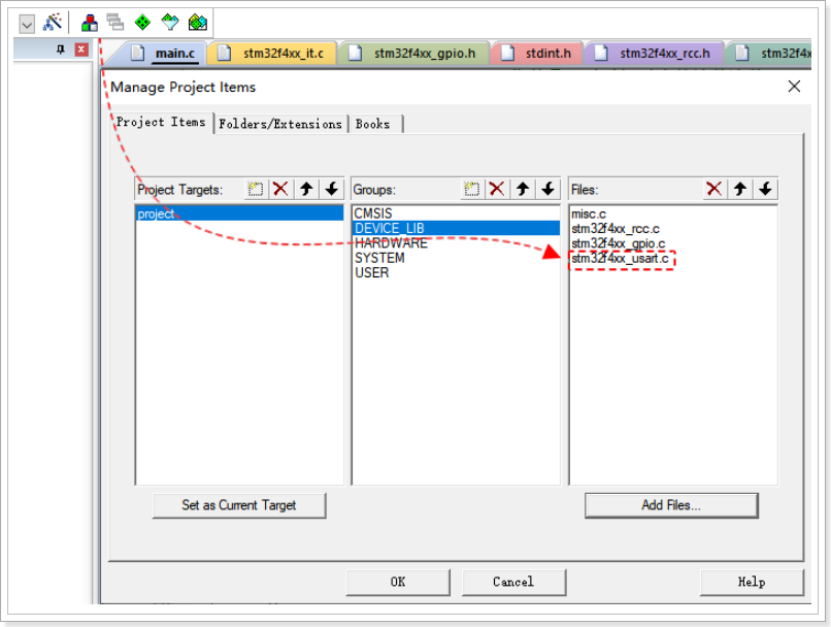Image resolution: width=831 pixels, height=627 pixels.
Task: Open the Manage Project Items cubes icon
Action: 89,22
